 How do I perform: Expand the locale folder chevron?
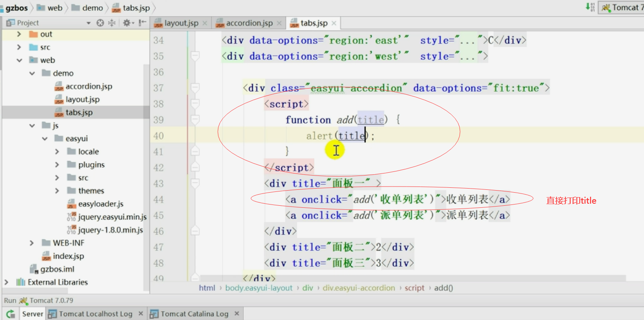click(57, 152)
